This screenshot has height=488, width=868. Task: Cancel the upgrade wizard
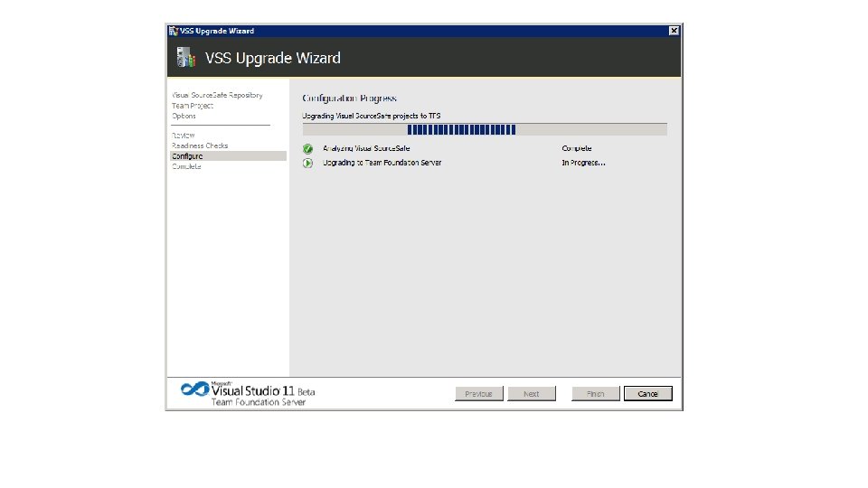coord(647,394)
